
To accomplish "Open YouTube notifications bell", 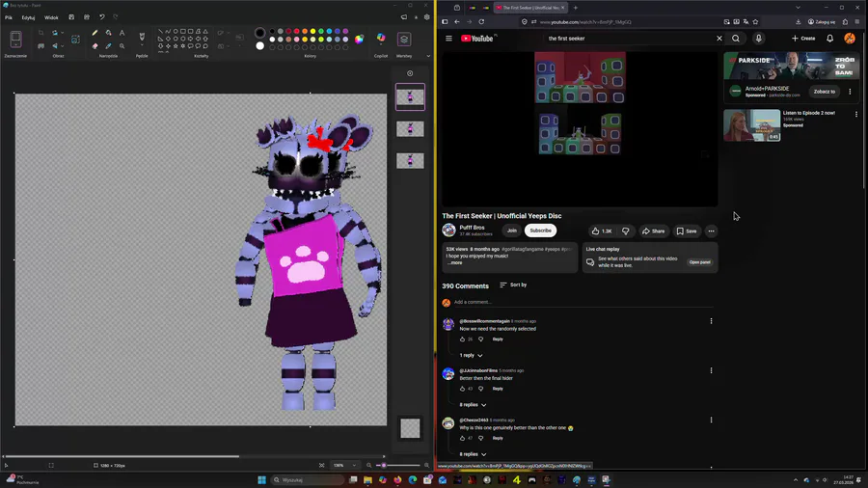I will (x=829, y=39).
